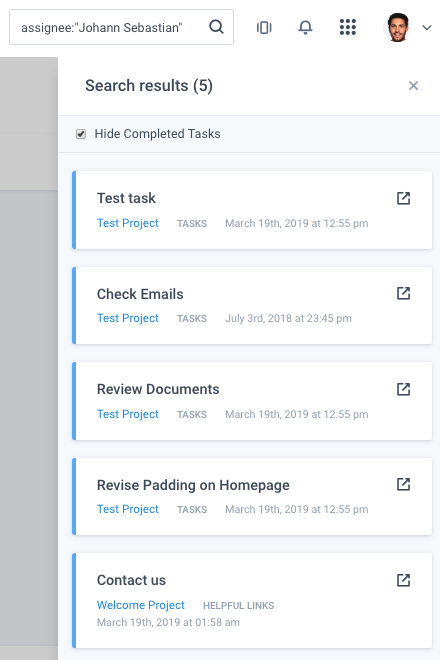Close the Search results panel
Viewport: 440px width, 660px height.
[x=413, y=86]
